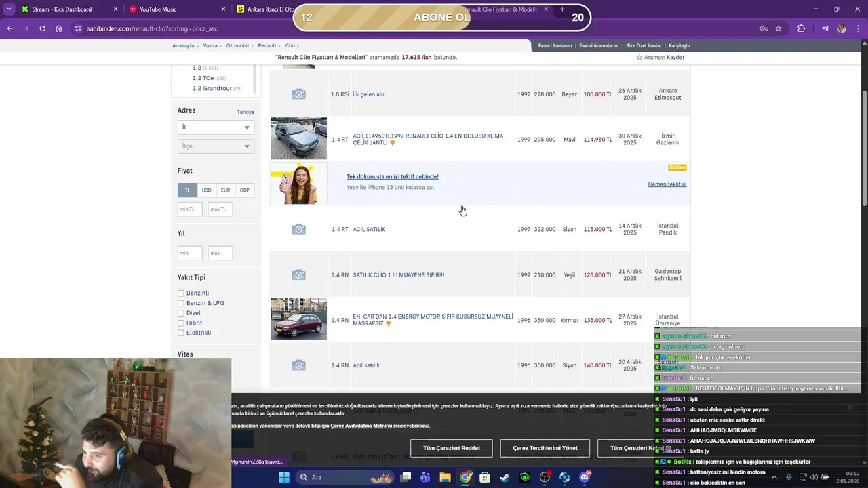Click camera placeholder of 'ilk gelen alır' listing
This screenshot has height=488, width=868.
tap(298, 94)
